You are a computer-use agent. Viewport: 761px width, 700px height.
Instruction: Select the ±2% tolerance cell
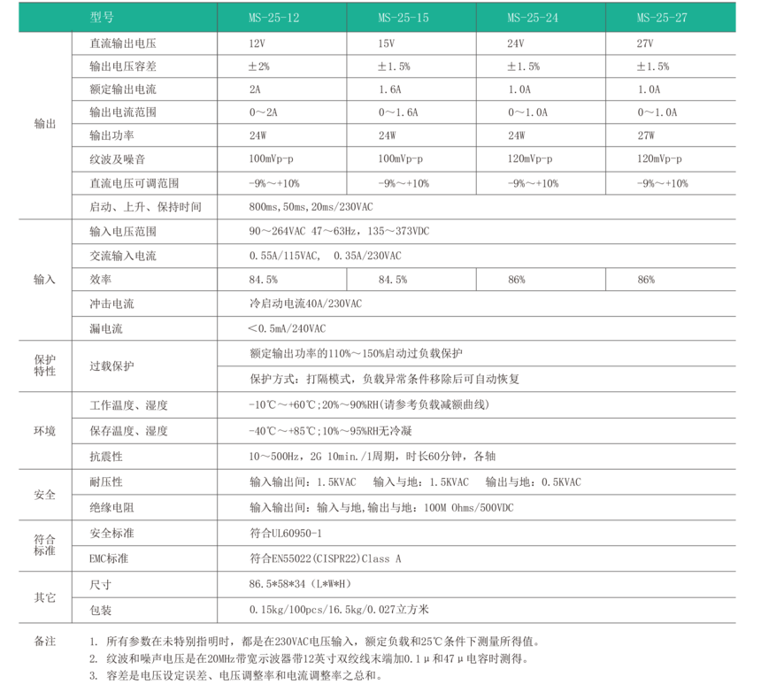pos(258,66)
